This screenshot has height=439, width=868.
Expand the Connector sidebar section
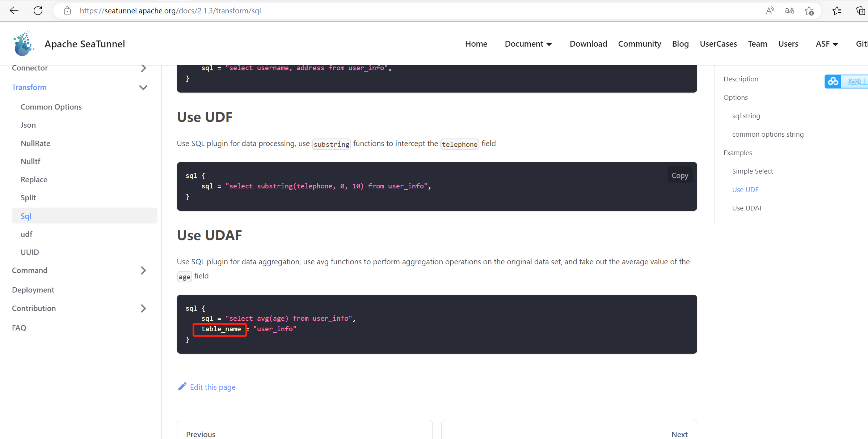(x=143, y=68)
